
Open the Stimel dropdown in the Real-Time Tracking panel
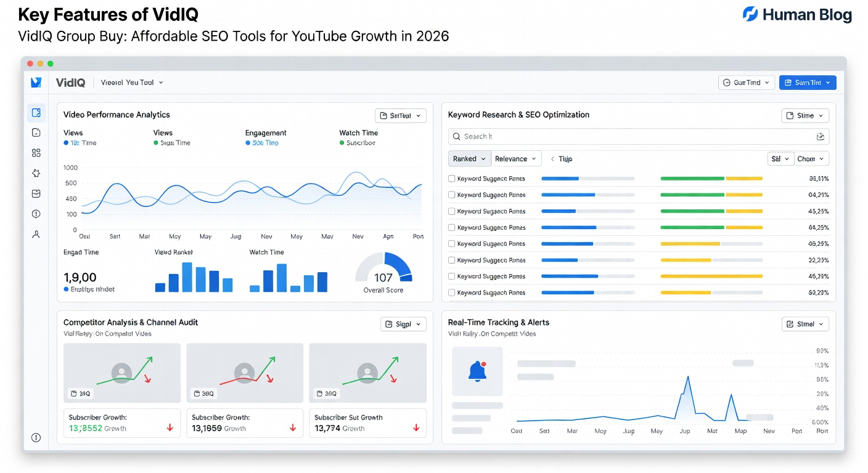(x=805, y=324)
